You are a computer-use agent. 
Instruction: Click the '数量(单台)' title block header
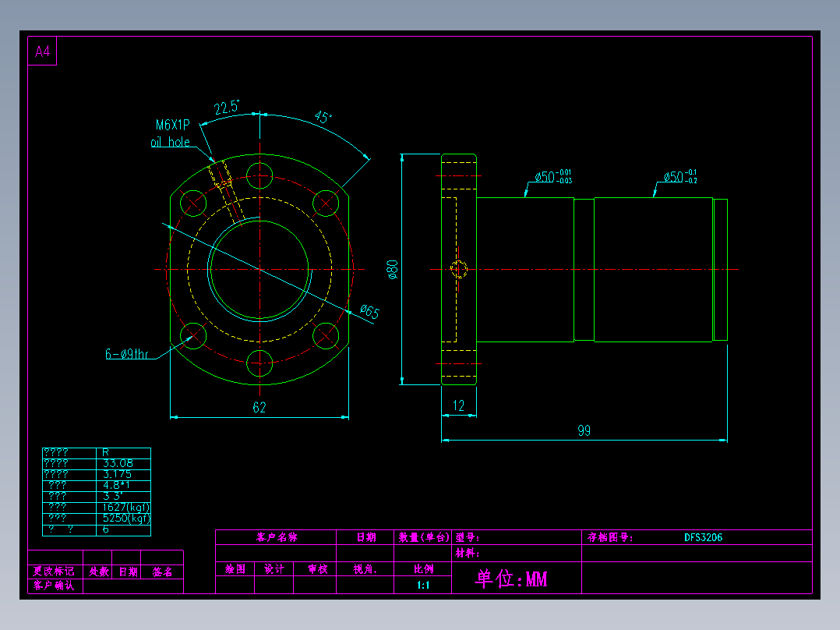pos(424,537)
